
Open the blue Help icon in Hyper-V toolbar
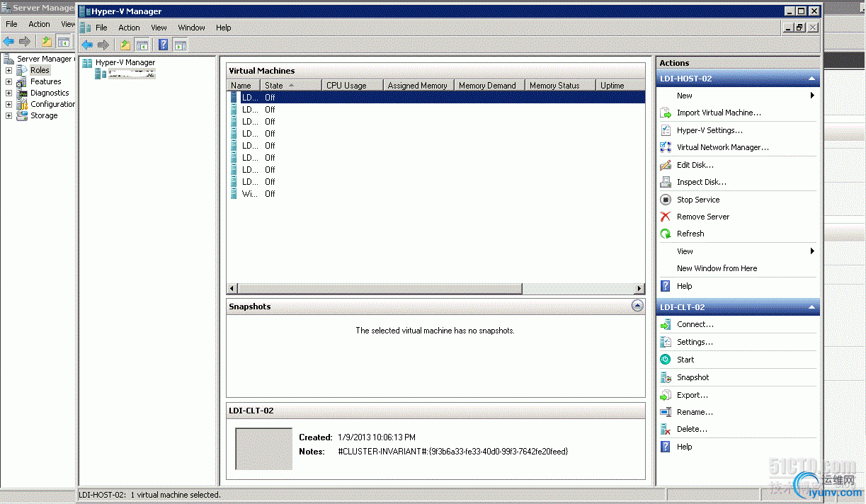[x=164, y=45]
